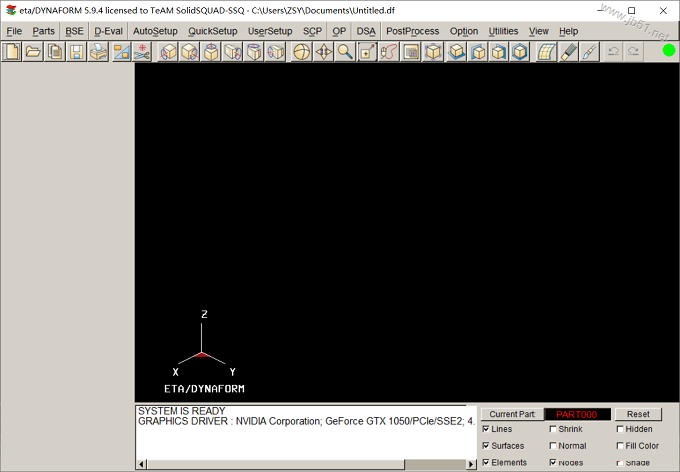The width and height of the screenshot is (680, 472).
Task: Open the View menu
Action: [539, 31]
